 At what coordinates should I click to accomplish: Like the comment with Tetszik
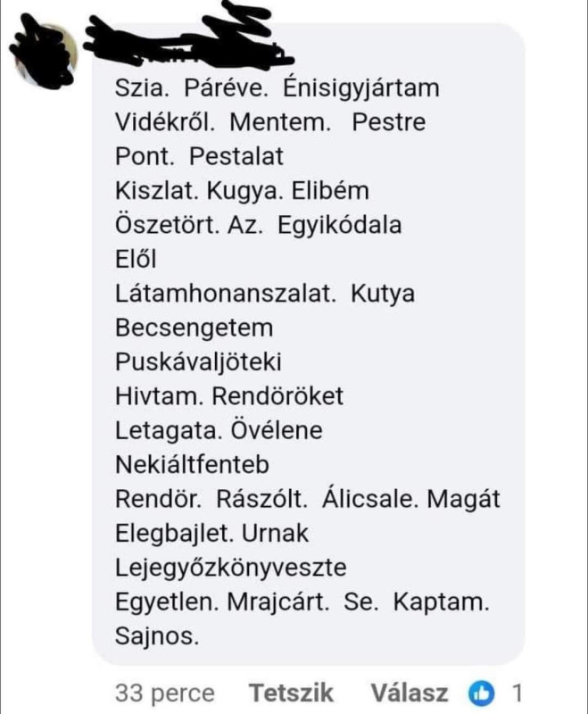[291, 693]
